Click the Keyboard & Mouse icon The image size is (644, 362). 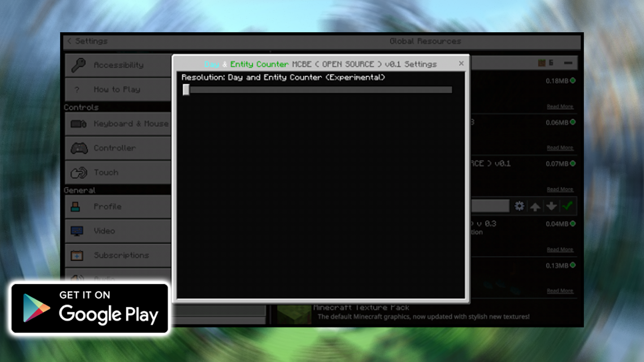point(79,124)
